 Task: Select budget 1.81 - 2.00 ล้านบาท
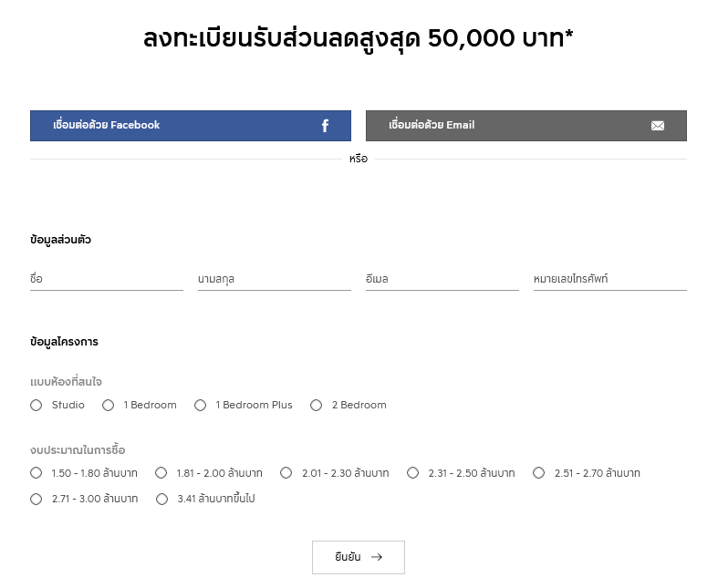161,473
